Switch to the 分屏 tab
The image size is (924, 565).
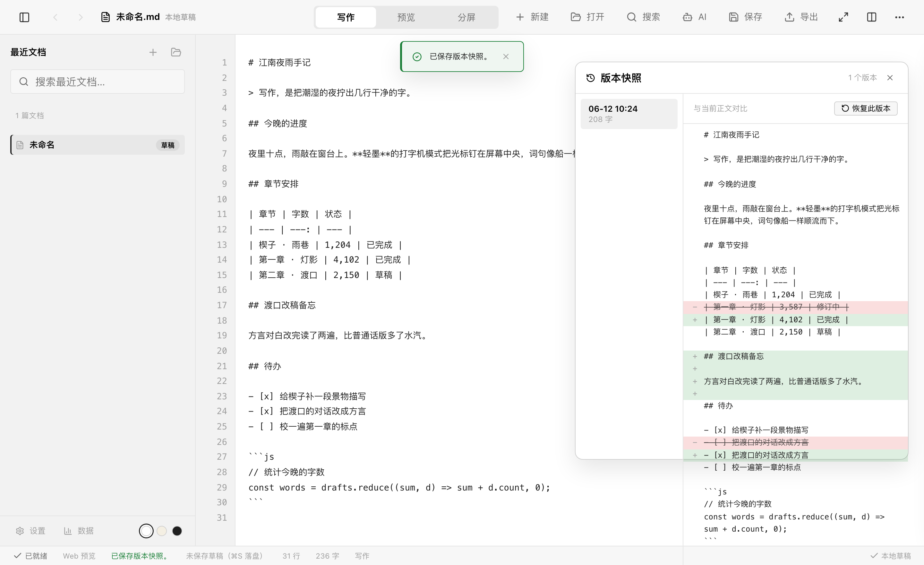[466, 17]
